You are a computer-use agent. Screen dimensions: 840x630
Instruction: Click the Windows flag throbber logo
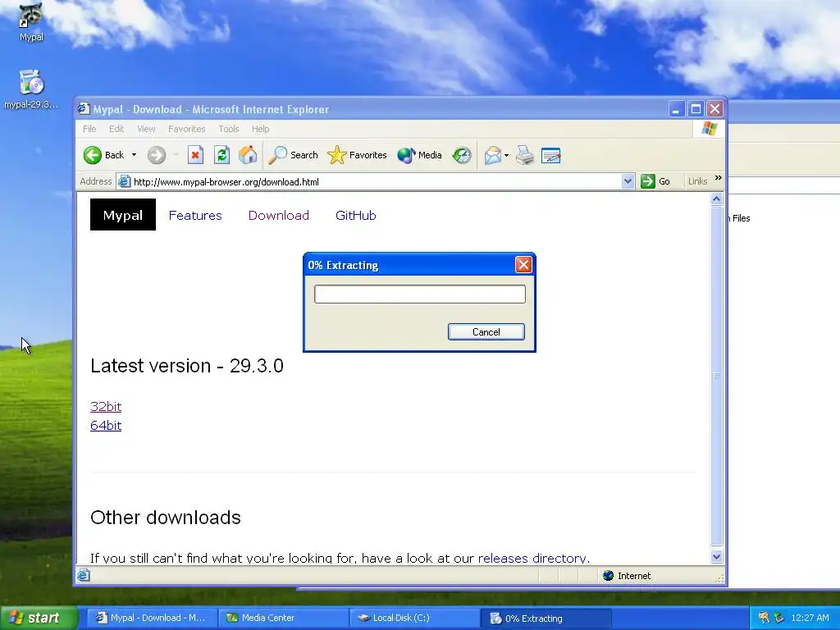click(x=710, y=129)
